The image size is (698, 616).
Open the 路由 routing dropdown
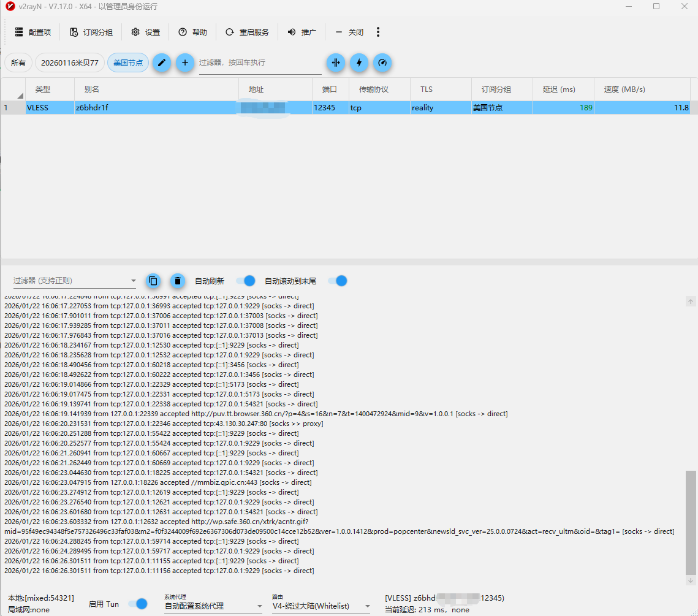[x=321, y=606]
